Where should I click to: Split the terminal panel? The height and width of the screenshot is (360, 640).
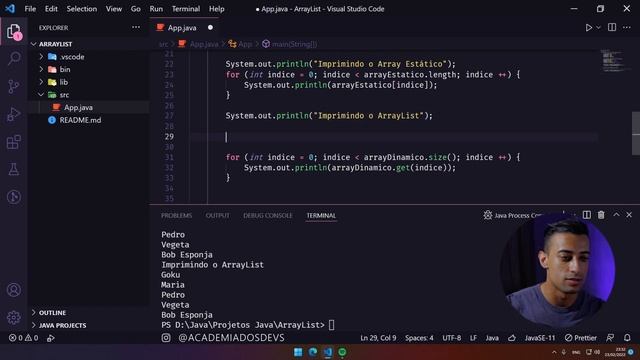click(x=587, y=215)
